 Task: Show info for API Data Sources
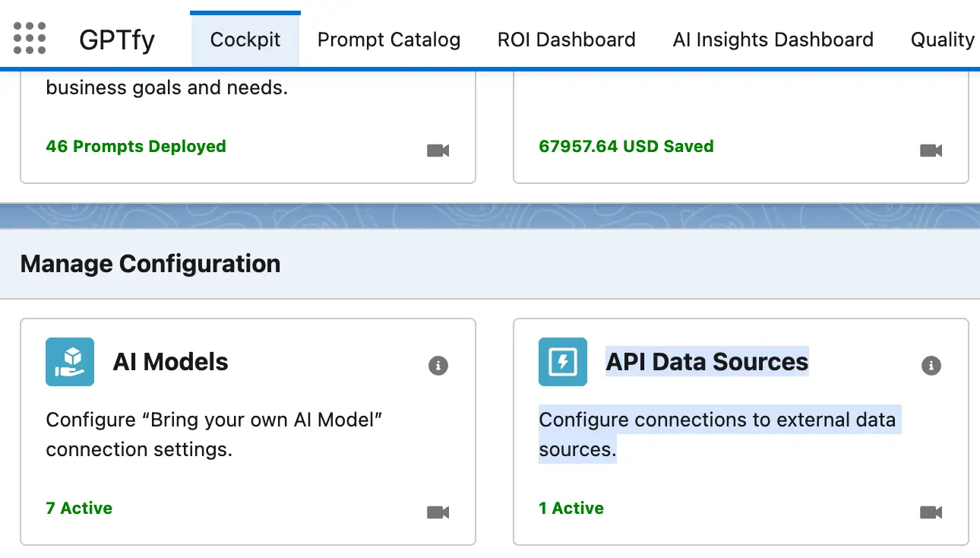(x=931, y=366)
